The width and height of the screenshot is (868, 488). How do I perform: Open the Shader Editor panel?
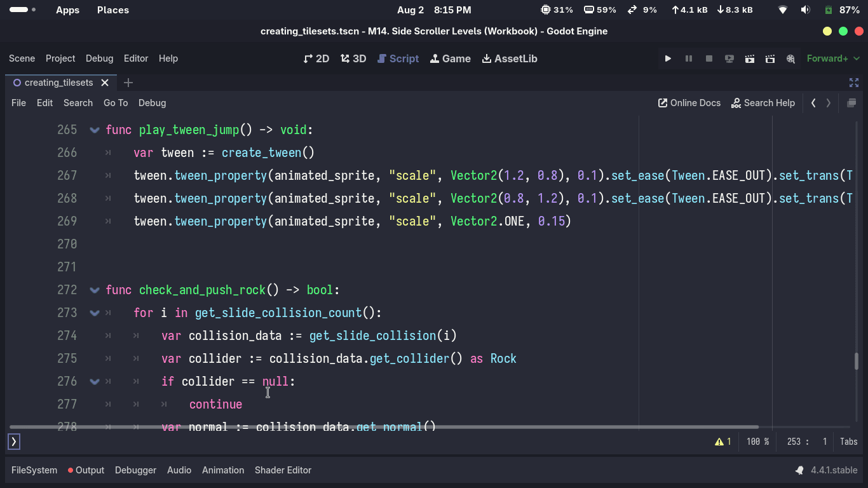(x=283, y=470)
